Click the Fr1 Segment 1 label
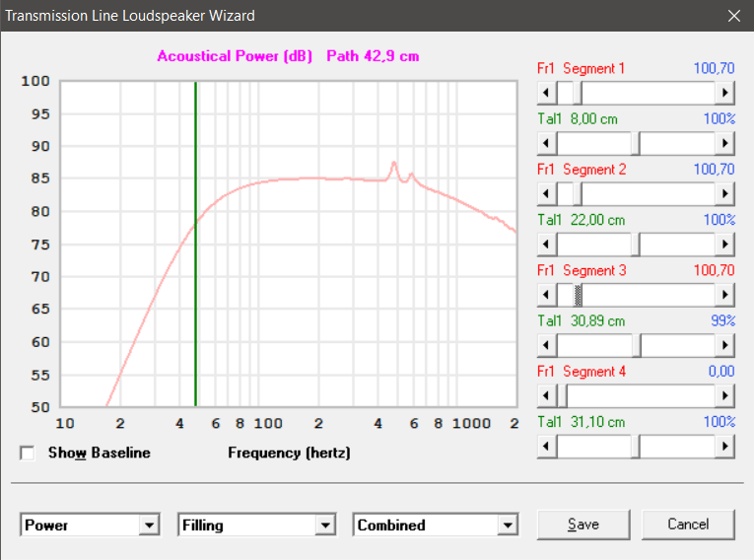This screenshot has height=560, width=754. coord(581,69)
